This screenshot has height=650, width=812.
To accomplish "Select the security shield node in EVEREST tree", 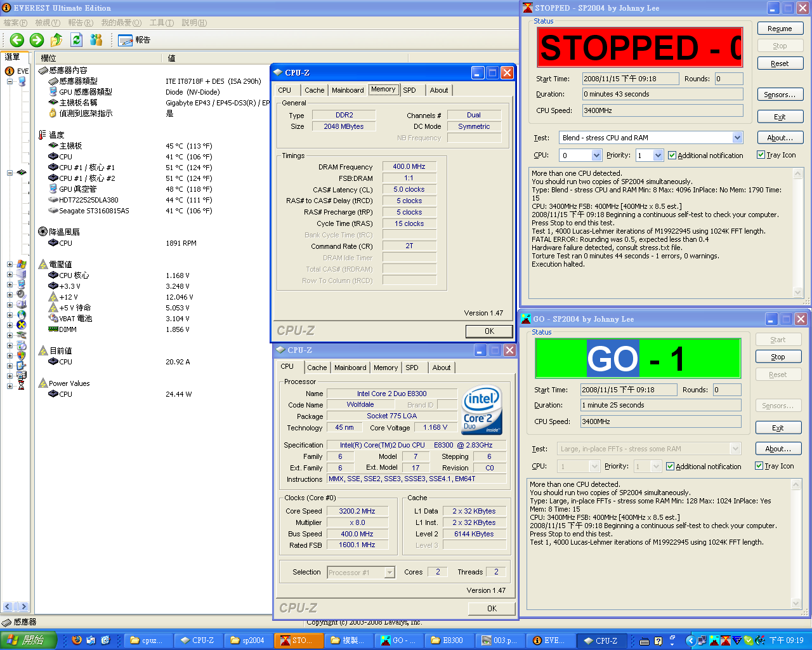I will [22, 356].
